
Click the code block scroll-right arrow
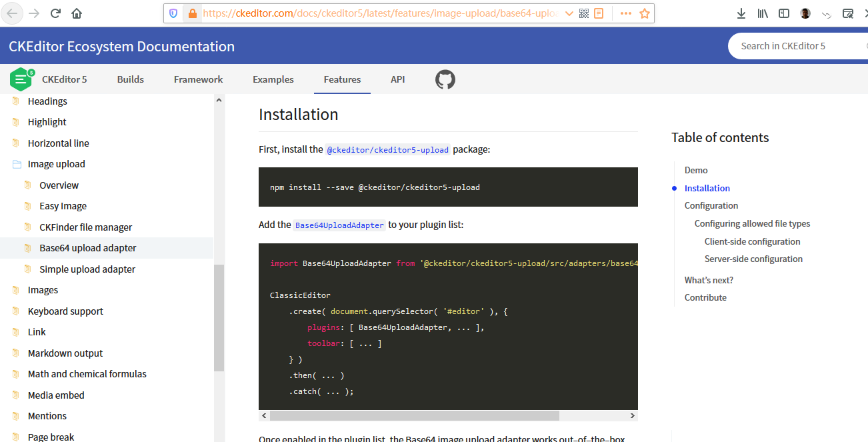click(x=633, y=415)
